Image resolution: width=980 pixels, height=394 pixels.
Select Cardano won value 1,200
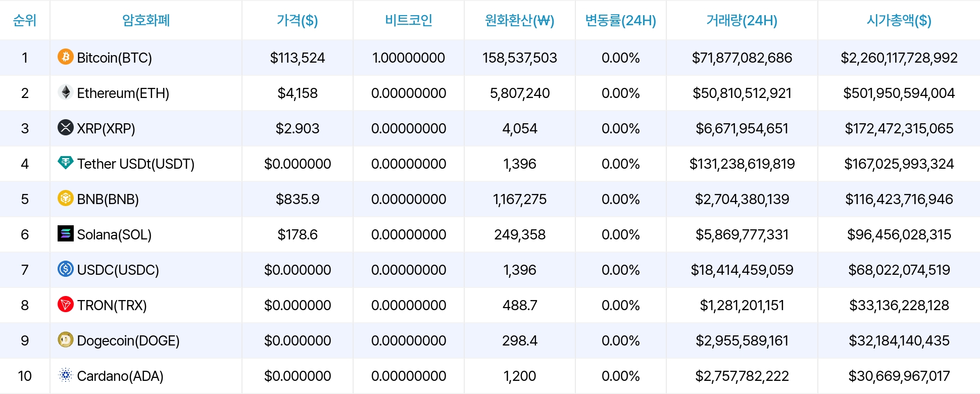[x=520, y=376]
